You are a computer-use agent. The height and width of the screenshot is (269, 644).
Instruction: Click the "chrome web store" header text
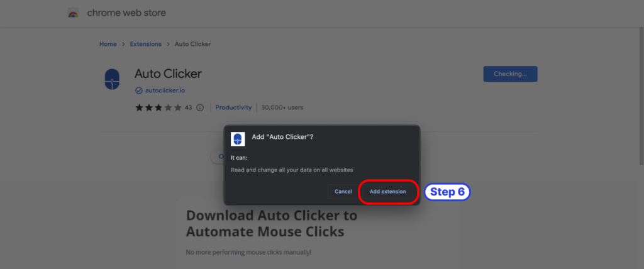pos(126,13)
